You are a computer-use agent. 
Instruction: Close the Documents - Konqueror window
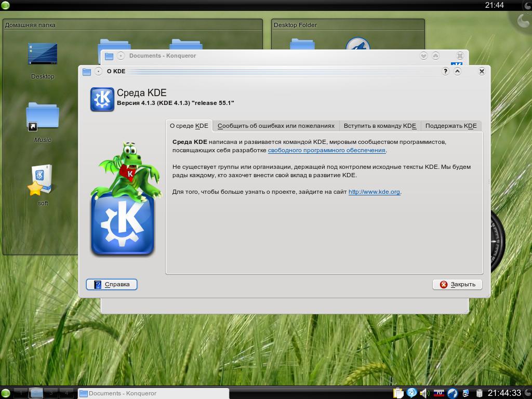(460, 56)
